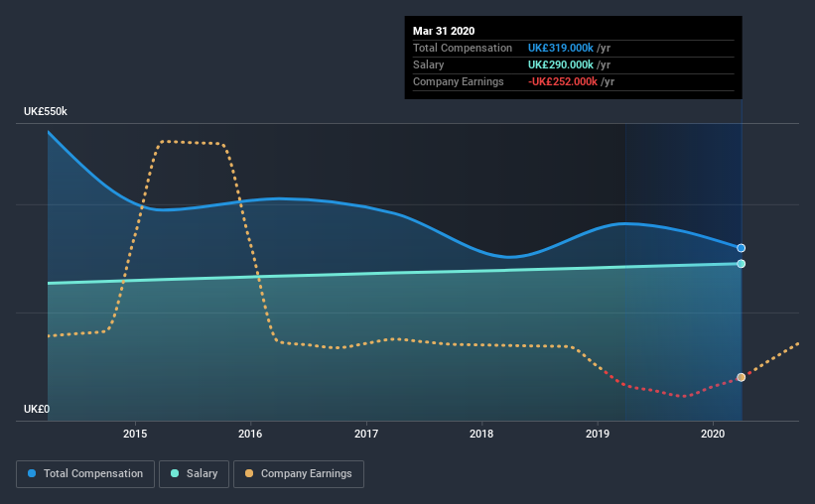Toggle the Total Compensation legend button

[x=85, y=474]
